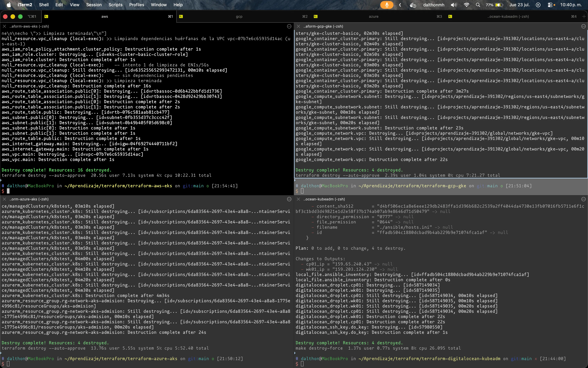Open the Shell menu

click(x=44, y=5)
